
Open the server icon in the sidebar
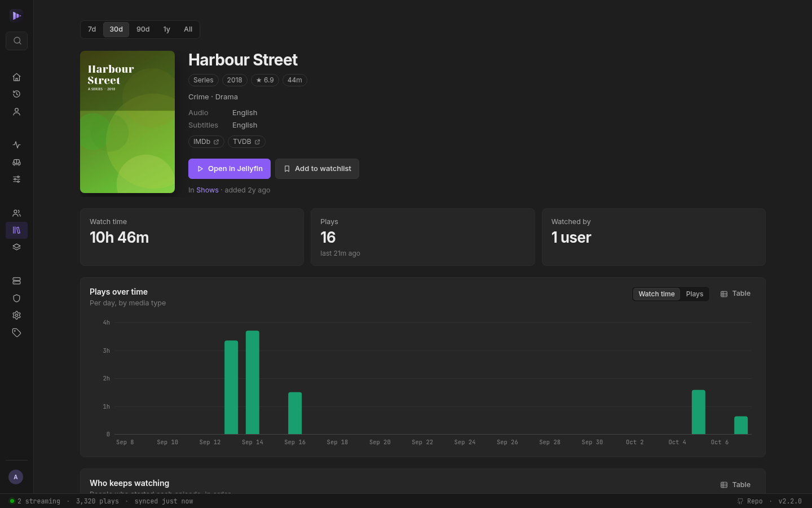[17, 281]
